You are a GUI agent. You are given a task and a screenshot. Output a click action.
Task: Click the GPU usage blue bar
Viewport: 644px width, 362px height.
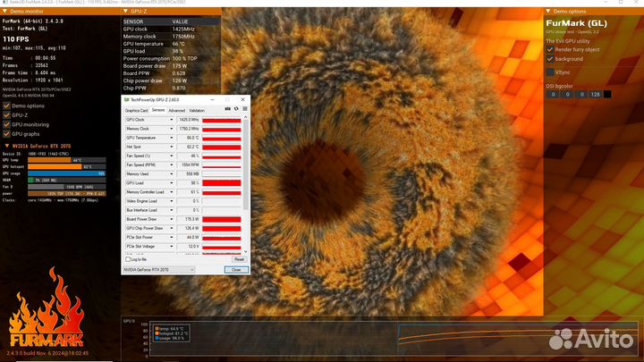(66, 173)
